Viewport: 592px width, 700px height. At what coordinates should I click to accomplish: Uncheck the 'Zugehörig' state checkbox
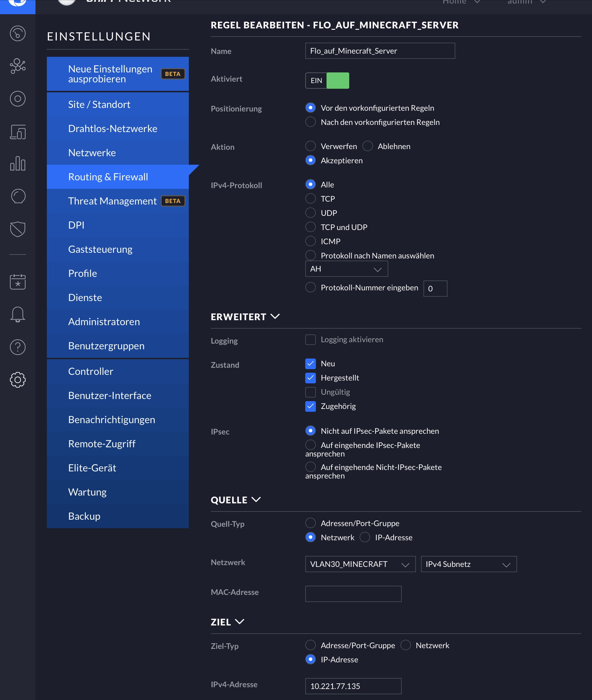click(311, 406)
